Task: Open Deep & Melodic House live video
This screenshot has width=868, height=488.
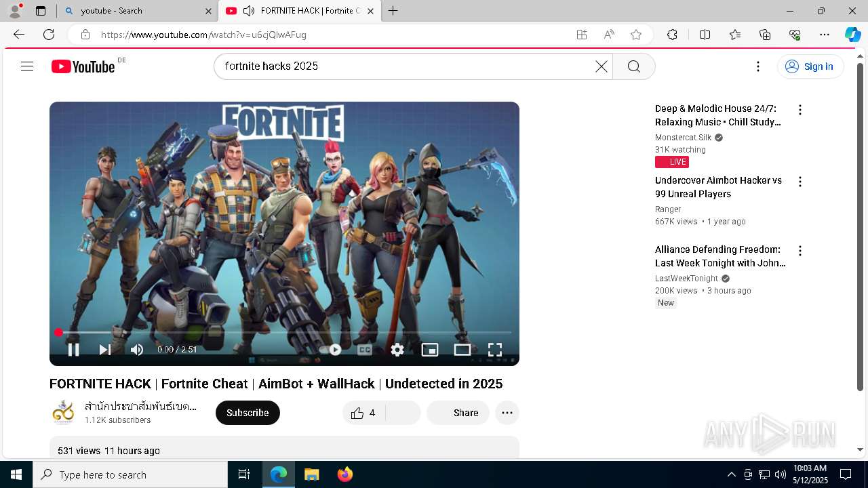Action: click(x=718, y=115)
